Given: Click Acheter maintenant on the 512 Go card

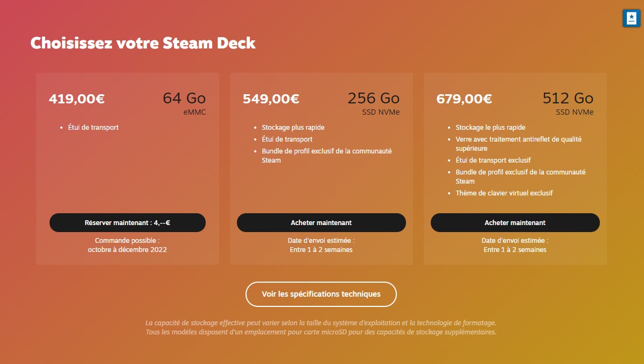Looking at the screenshot, I should pos(515,222).
